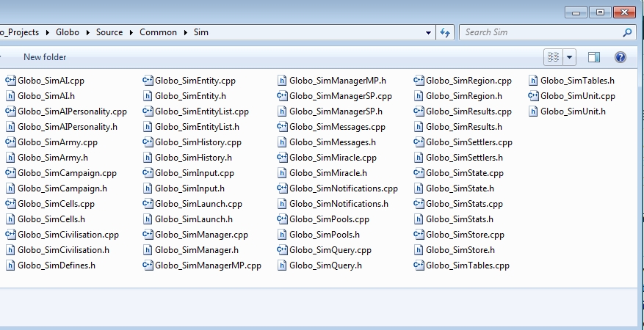Navigate to the Common breadcrumb folder
The width and height of the screenshot is (644, 330).
click(158, 32)
